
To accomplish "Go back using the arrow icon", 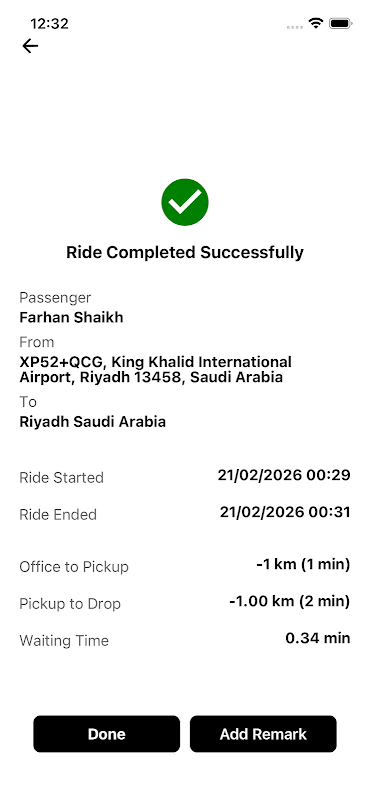I will click(30, 46).
